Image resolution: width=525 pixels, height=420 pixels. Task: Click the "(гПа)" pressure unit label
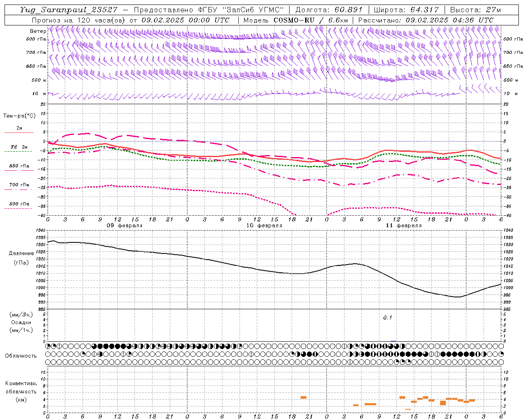click(x=21, y=262)
